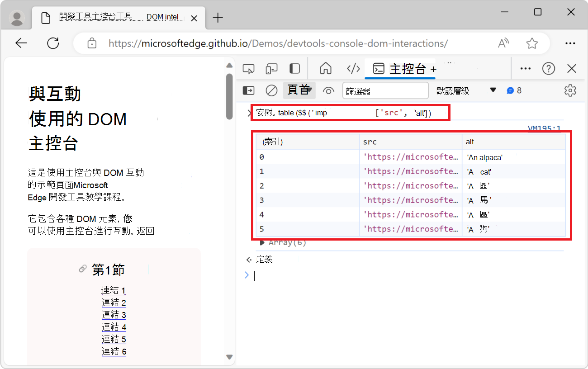Clear the console output

[x=271, y=90]
